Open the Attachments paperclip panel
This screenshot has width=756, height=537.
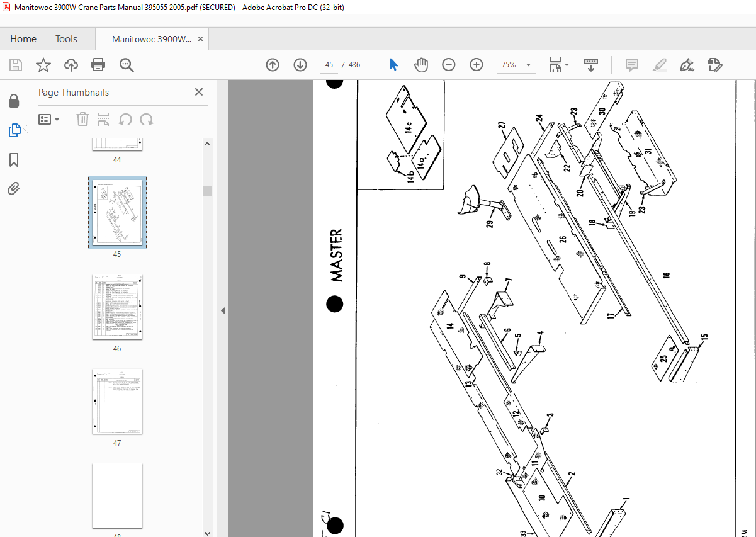click(x=14, y=188)
